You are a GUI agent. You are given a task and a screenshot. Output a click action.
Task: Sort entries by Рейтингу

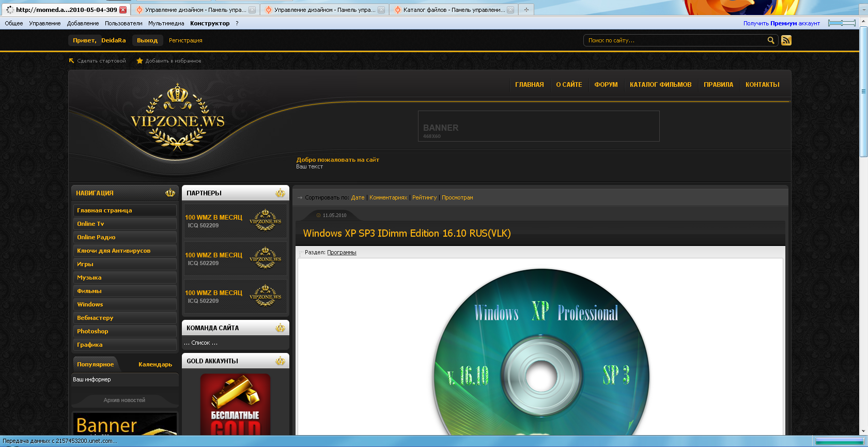(x=424, y=197)
